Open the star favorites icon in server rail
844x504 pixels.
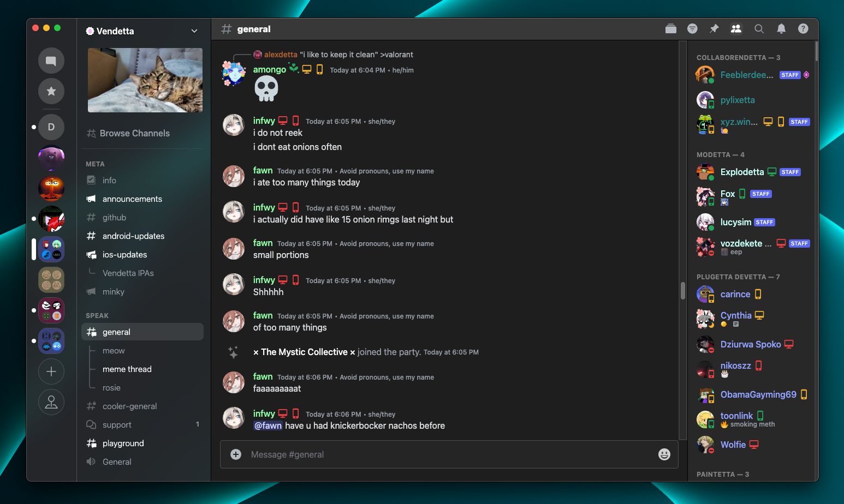click(51, 91)
